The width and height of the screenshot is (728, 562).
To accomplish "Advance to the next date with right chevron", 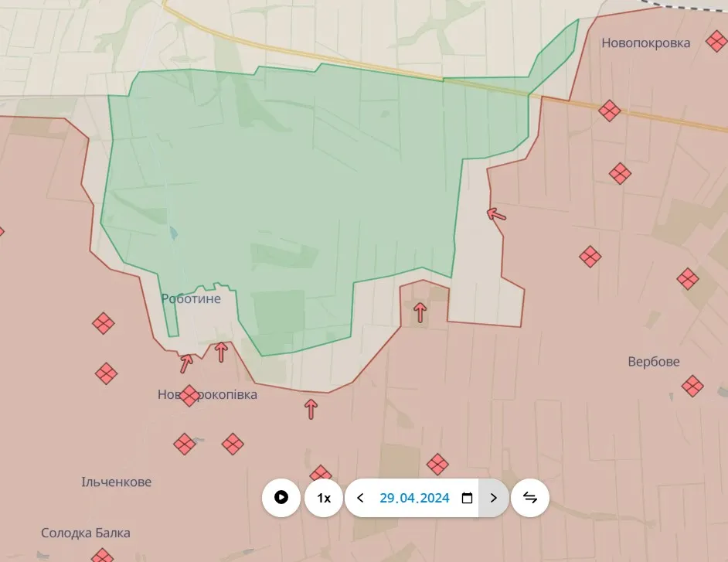I will pyautogui.click(x=494, y=498).
